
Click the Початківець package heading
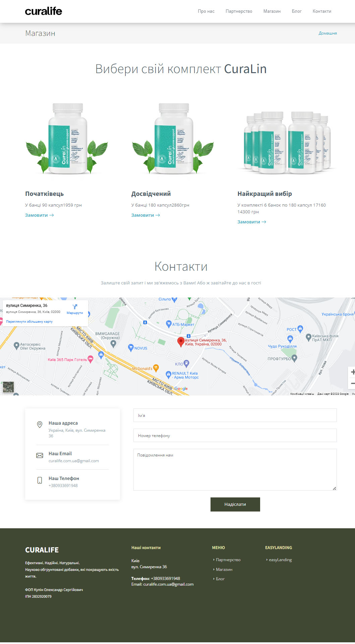tap(44, 194)
